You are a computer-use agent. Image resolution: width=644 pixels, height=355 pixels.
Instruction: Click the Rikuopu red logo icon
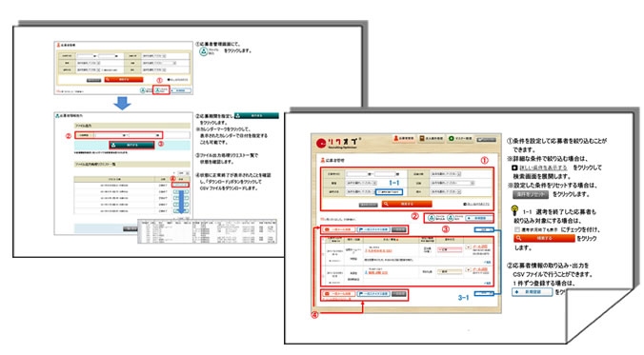(x=321, y=144)
